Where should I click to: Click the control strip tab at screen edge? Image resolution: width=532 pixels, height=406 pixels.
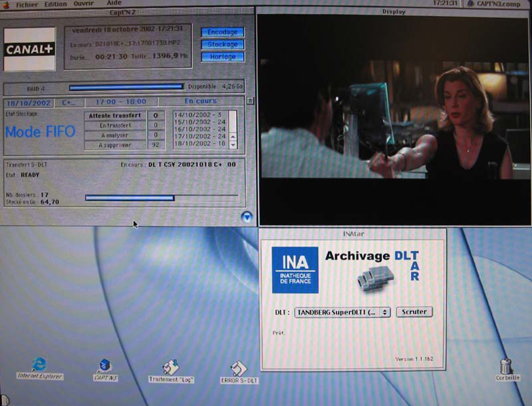pos(4,400)
